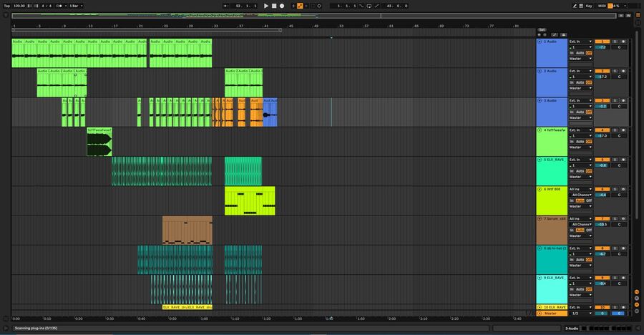Click the 7 Serum_x64 volume value -10.5
The height and width of the screenshot is (335, 644).
point(602,225)
